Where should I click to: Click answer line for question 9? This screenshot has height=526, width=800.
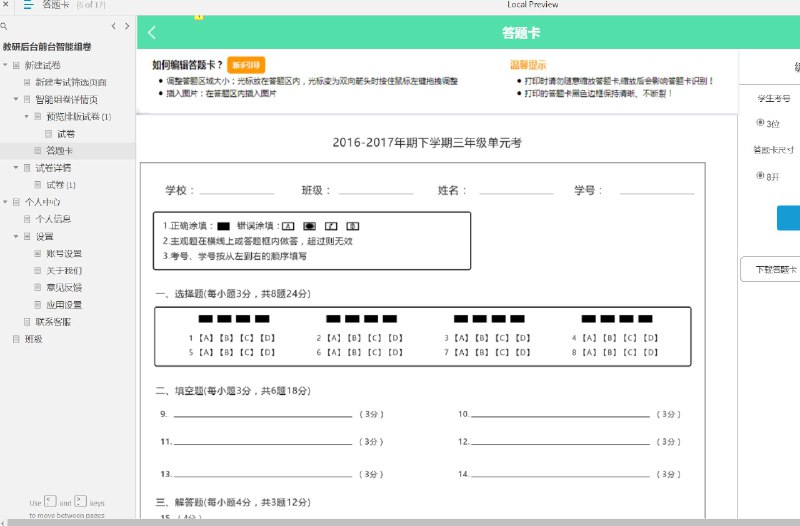[263, 414]
